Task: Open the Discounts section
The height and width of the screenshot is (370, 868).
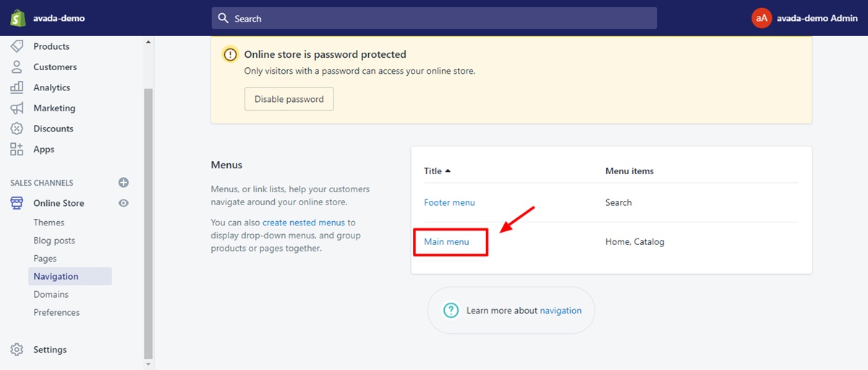Action: (54, 129)
